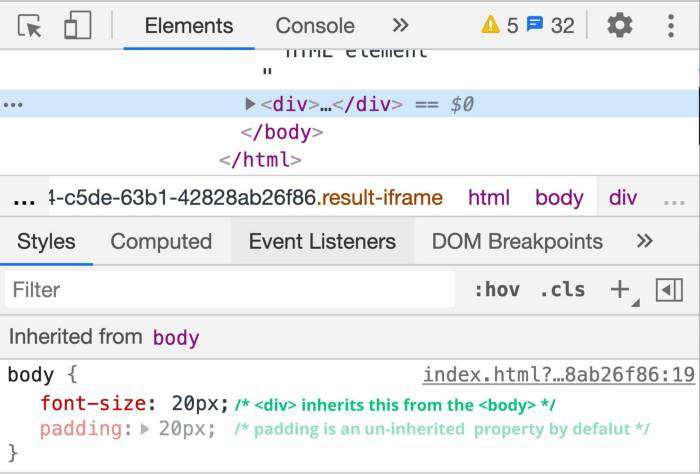Toggle :hov element state panel
Screen dimensions: 700x474
click(x=497, y=290)
